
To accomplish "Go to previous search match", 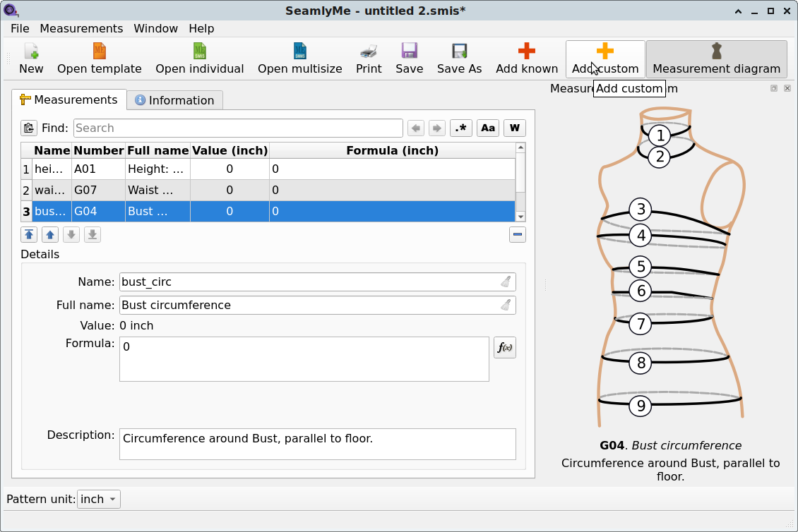I will [x=416, y=128].
